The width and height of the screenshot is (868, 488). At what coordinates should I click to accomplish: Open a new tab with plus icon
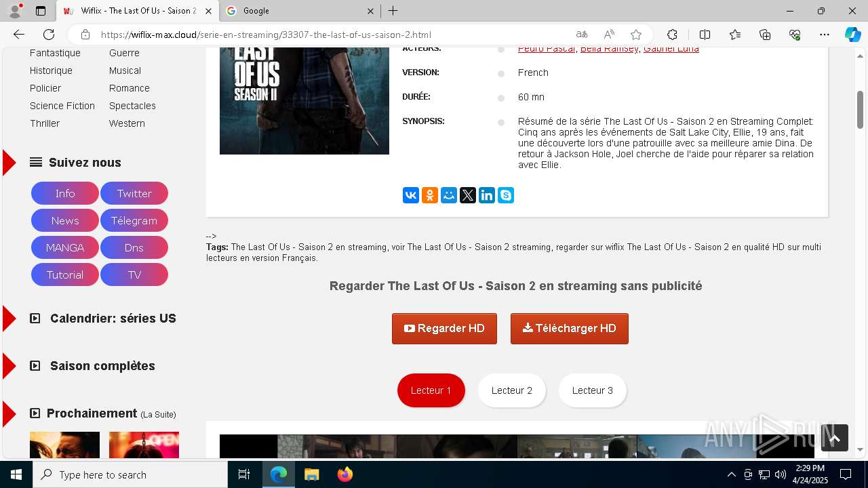click(393, 11)
